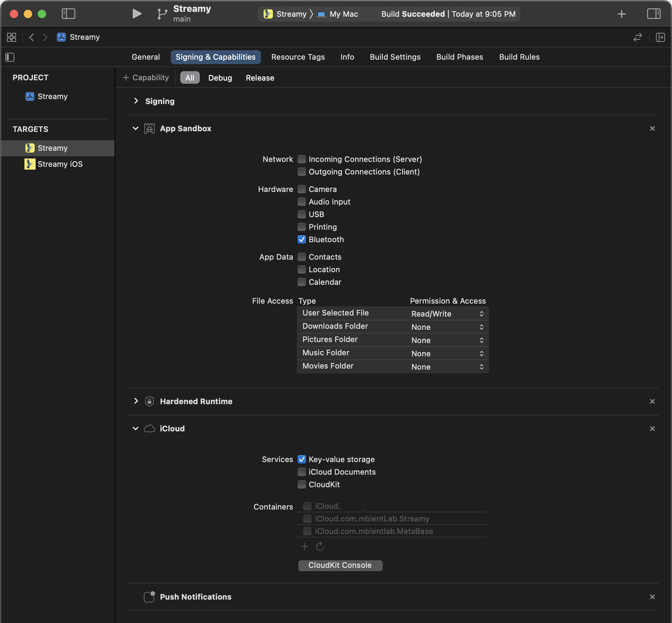672x623 pixels.
Task: Go back in editor history
Action: coord(32,37)
